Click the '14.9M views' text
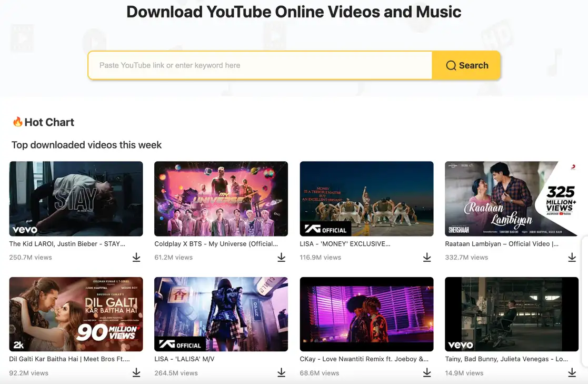Viewport: 588px width, 384px height. (x=464, y=373)
